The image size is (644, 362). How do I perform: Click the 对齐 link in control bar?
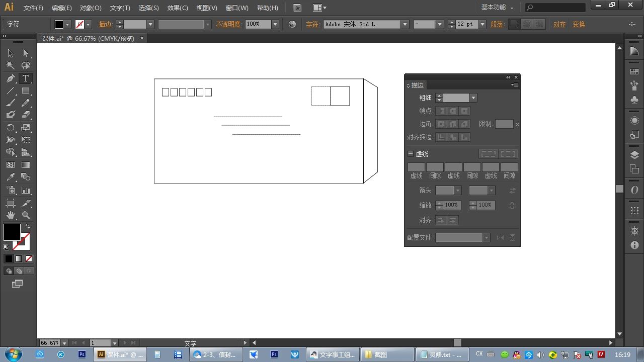[559, 24]
